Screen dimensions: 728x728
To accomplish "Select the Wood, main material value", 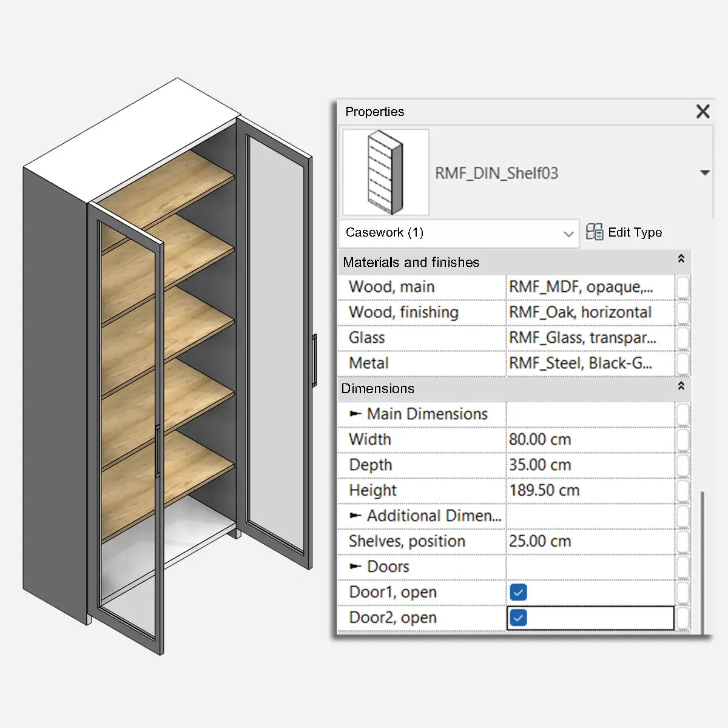I will coord(590,287).
